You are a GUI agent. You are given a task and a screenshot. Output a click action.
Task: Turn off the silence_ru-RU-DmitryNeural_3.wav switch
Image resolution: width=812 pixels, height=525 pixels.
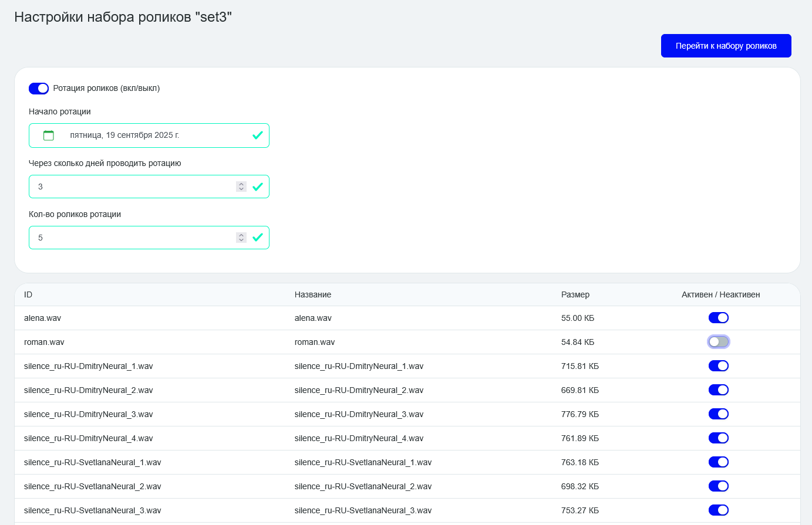(x=719, y=414)
